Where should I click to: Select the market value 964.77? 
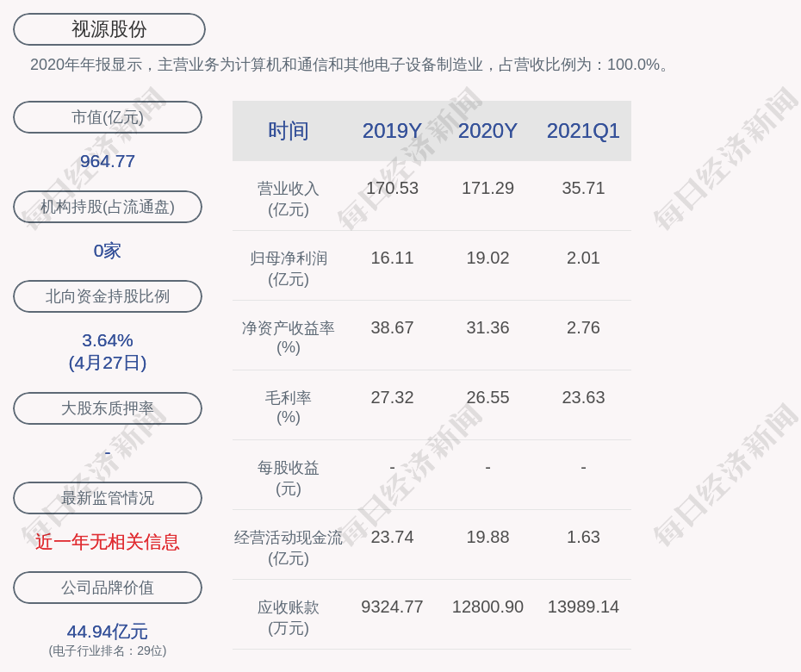point(108,161)
